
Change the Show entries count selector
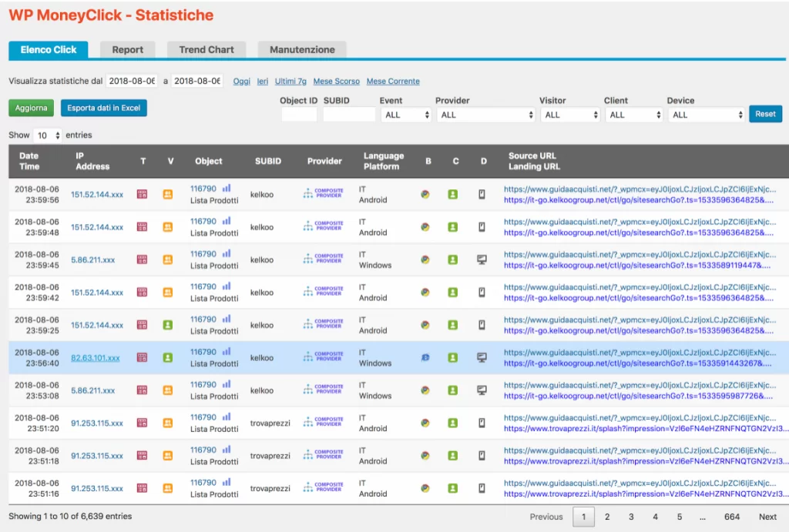47,136
